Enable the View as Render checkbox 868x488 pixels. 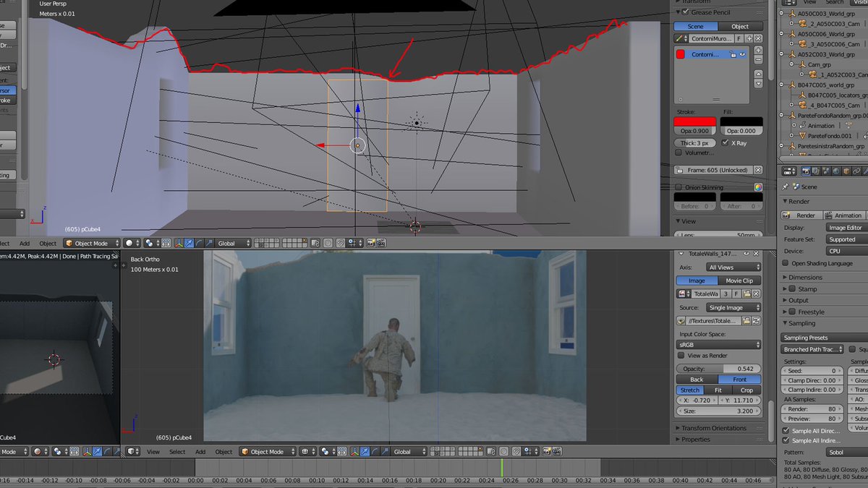681,356
